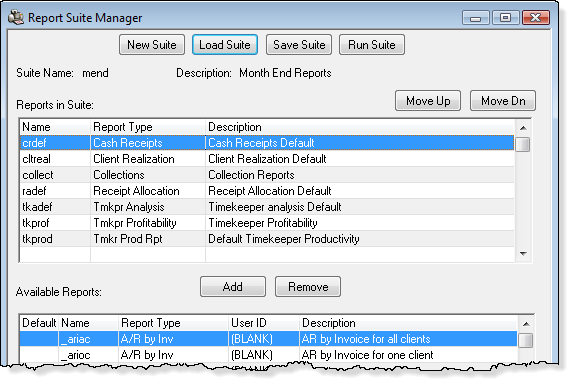Click the suite name value mend
The width and height of the screenshot is (575, 386).
click(95, 73)
